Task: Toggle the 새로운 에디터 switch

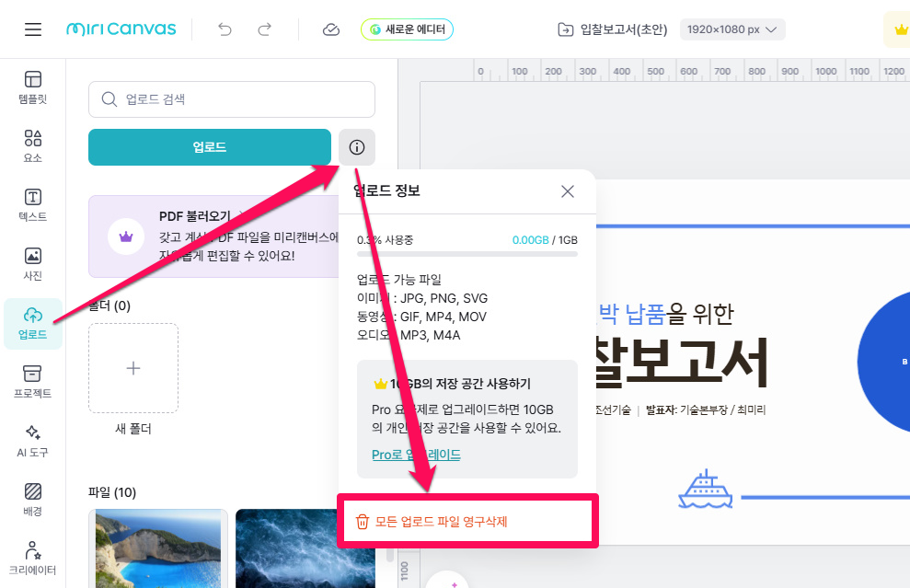Action: pos(407,29)
